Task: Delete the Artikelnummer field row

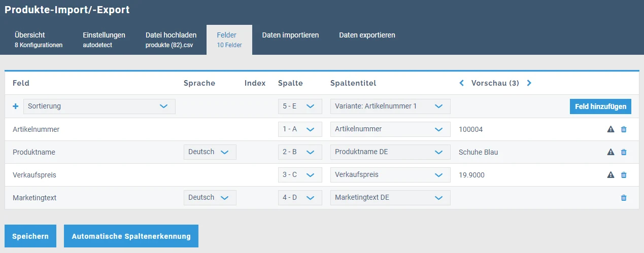Action: click(624, 129)
